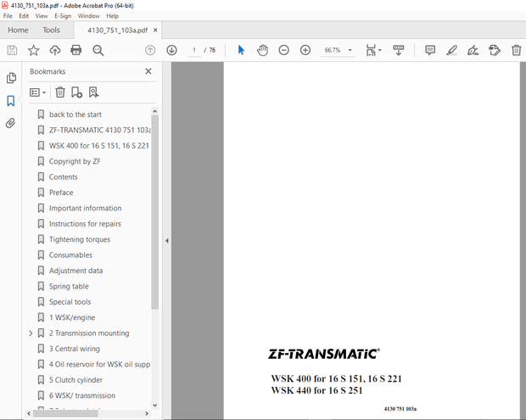This screenshot has height=420, width=526.
Task: Go to previous page arrow
Action: click(x=150, y=50)
